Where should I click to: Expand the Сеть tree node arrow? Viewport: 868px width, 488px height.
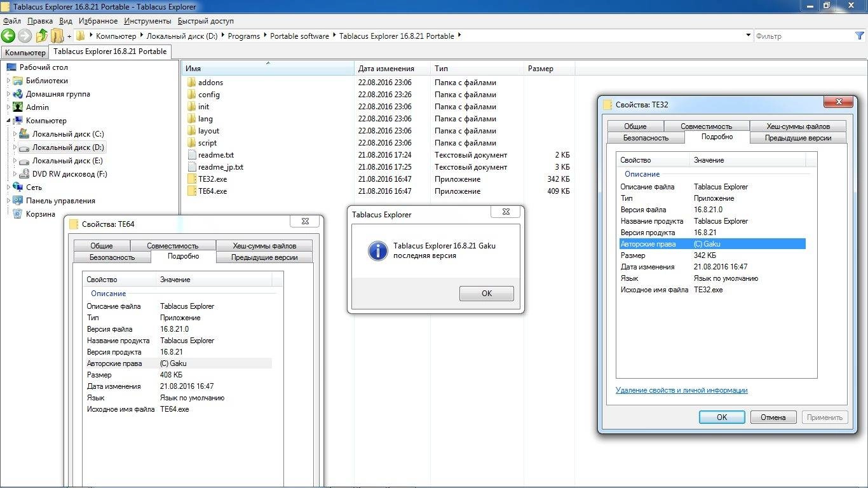(9, 187)
